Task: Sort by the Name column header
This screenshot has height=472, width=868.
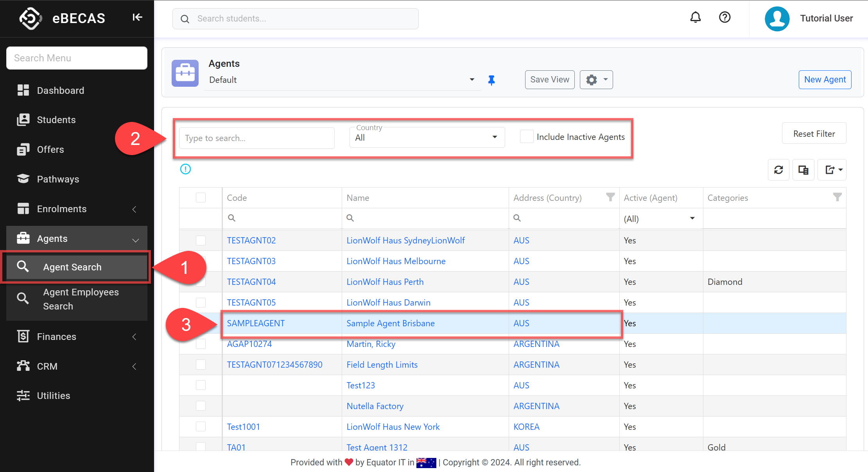Action: (425, 198)
